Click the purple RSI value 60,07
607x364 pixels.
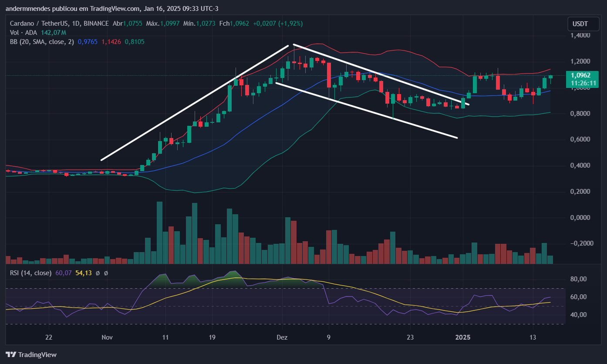click(64, 273)
